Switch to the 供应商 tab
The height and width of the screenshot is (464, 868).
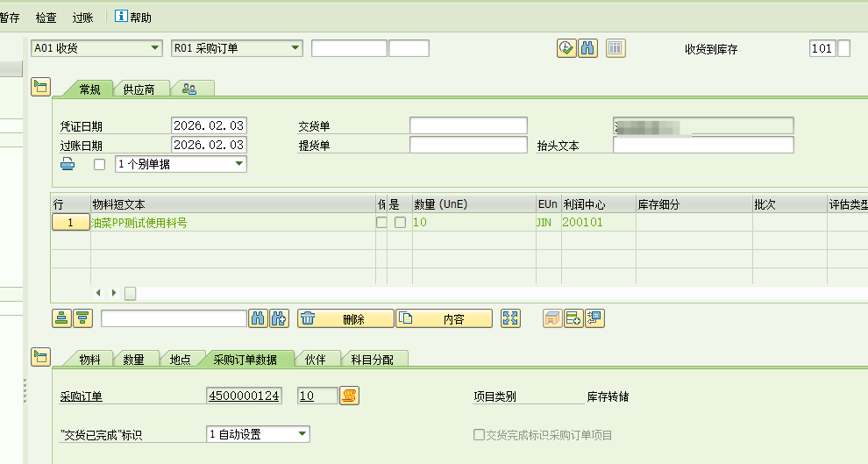tap(139, 89)
